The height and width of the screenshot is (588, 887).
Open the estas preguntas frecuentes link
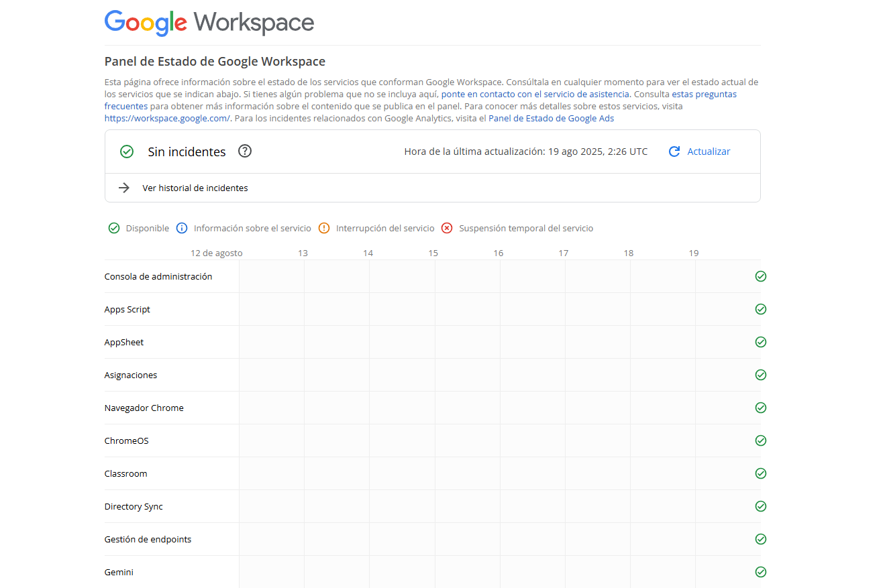(x=704, y=95)
